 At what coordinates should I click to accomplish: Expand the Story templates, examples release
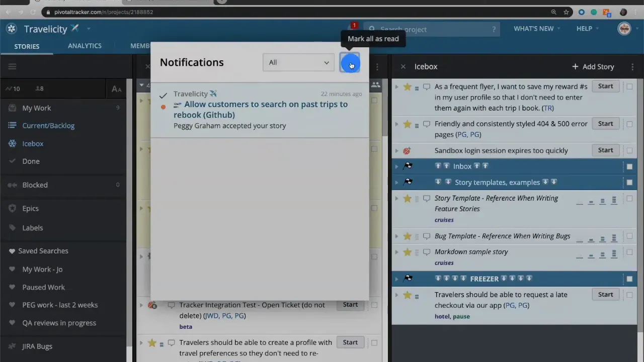[396, 182]
